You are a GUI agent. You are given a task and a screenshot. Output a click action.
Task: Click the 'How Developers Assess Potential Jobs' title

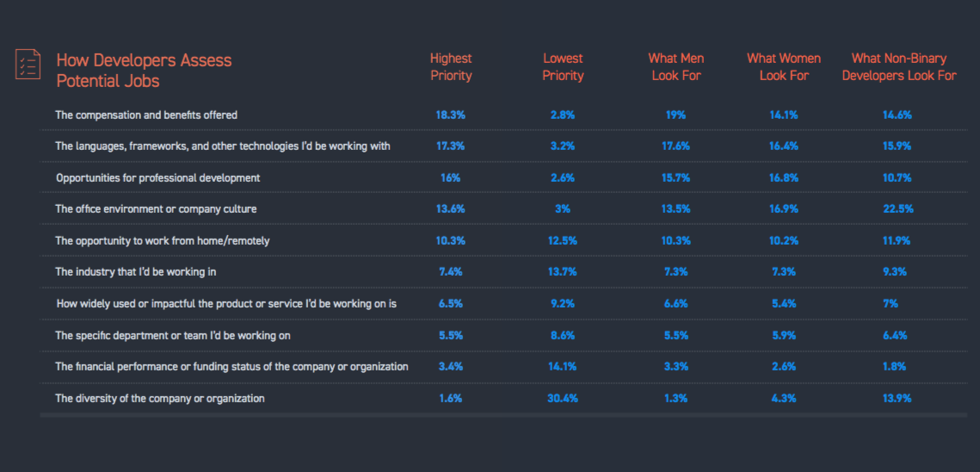(144, 70)
